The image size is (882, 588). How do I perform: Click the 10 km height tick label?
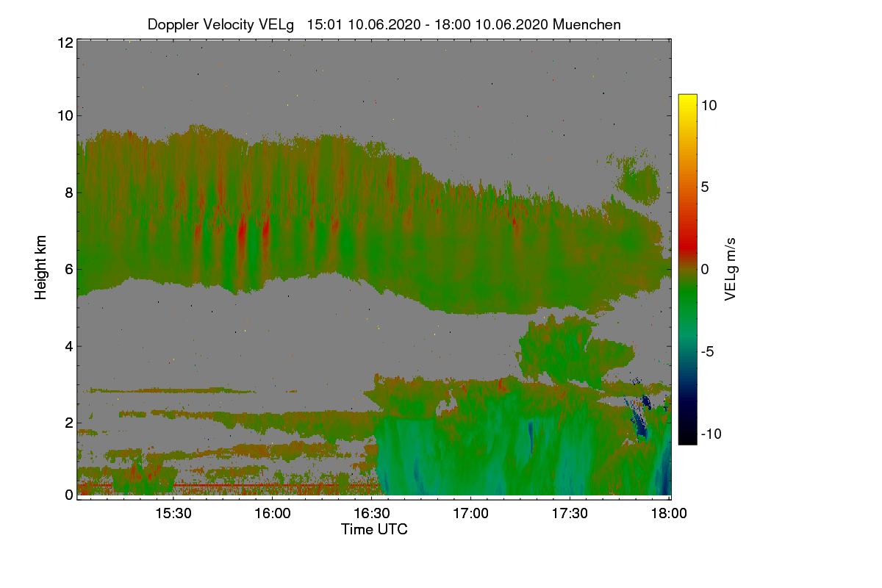pyautogui.click(x=65, y=115)
